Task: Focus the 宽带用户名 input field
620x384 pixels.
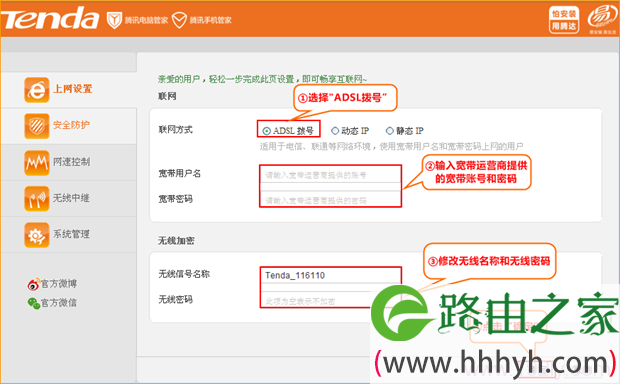Action: click(330, 175)
